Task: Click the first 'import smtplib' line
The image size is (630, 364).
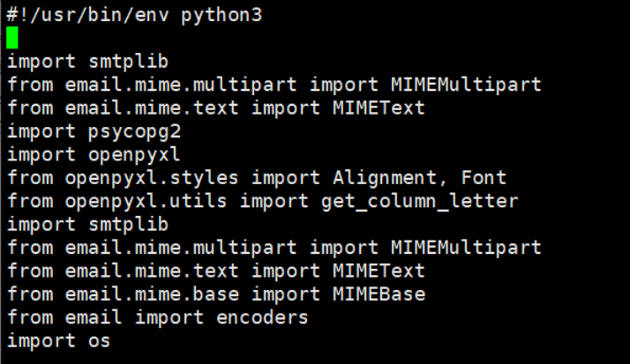Action: click(87, 62)
